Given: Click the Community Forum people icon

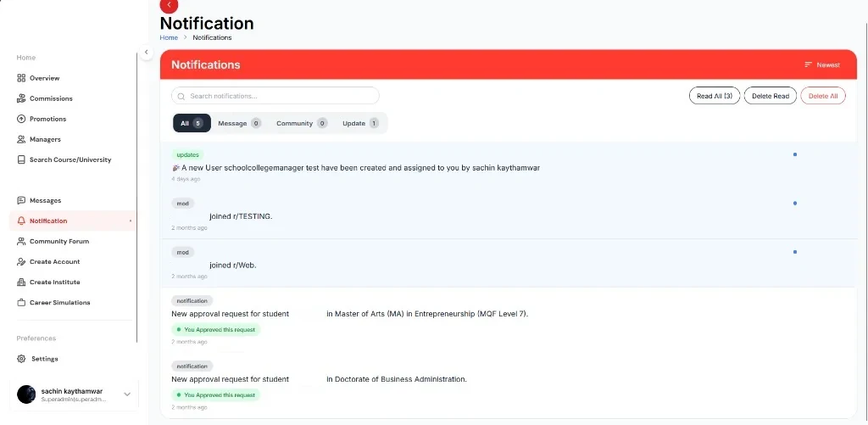Looking at the screenshot, I should 21,242.
